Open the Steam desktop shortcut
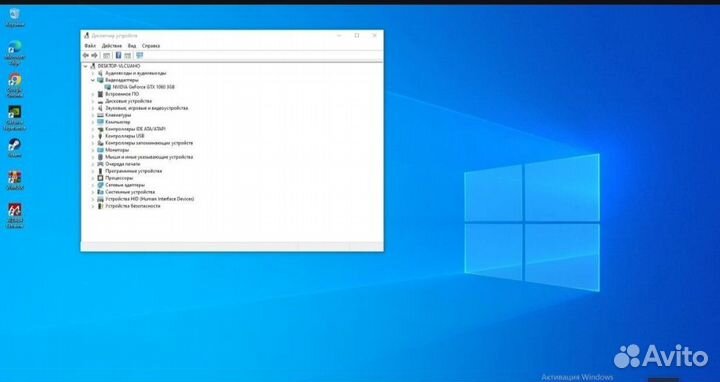Image resolution: width=720 pixels, height=382 pixels. (15, 148)
